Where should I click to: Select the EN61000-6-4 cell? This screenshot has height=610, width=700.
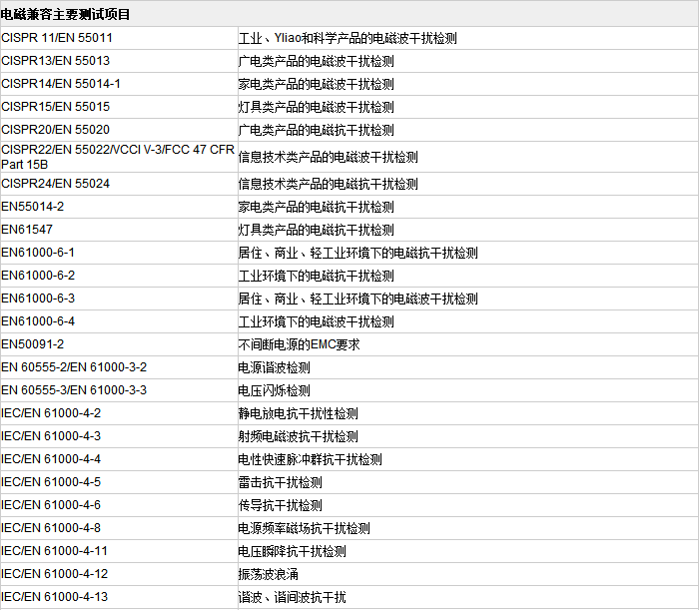pyautogui.click(x=38, y=321)
